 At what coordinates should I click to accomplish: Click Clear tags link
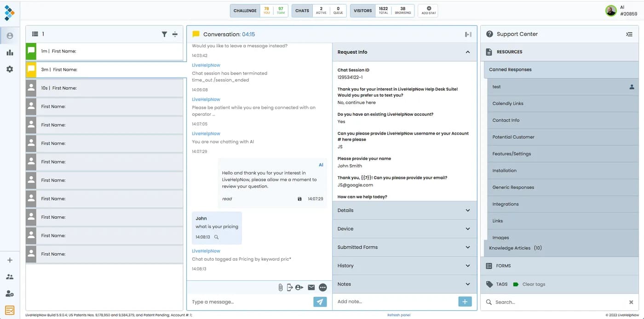534,284
